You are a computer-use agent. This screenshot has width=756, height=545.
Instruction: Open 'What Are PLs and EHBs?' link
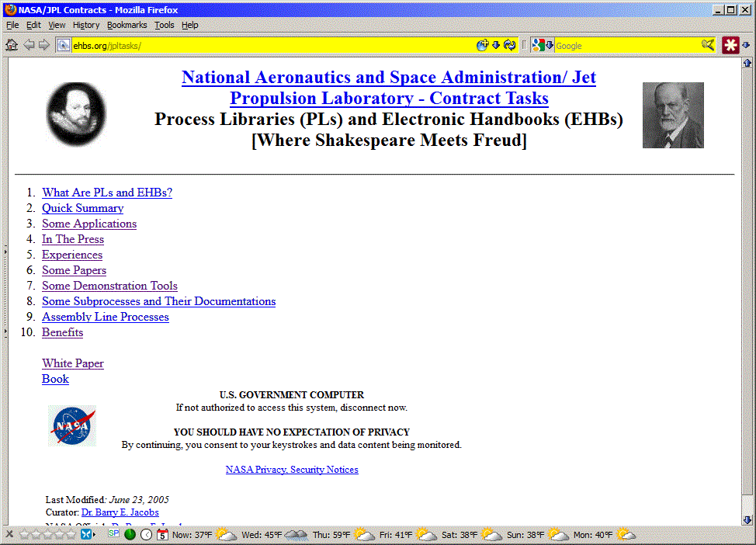(107, 193)
